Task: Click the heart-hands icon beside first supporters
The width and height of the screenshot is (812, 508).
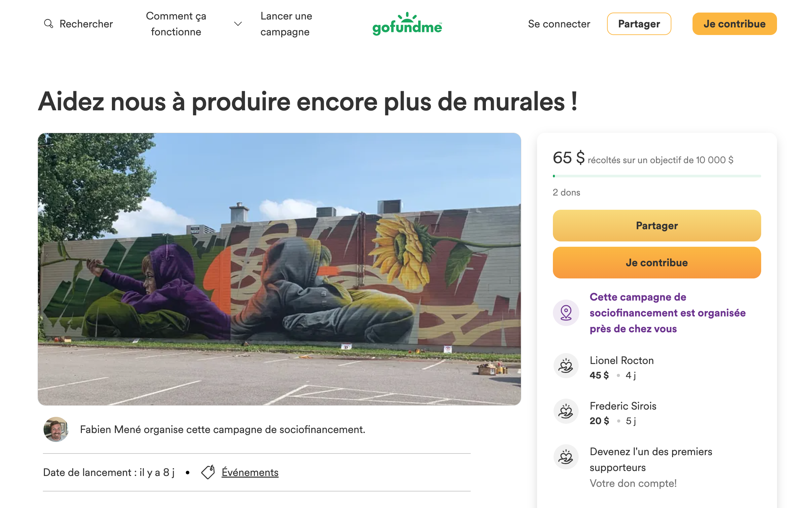Action: coord(566,457)
